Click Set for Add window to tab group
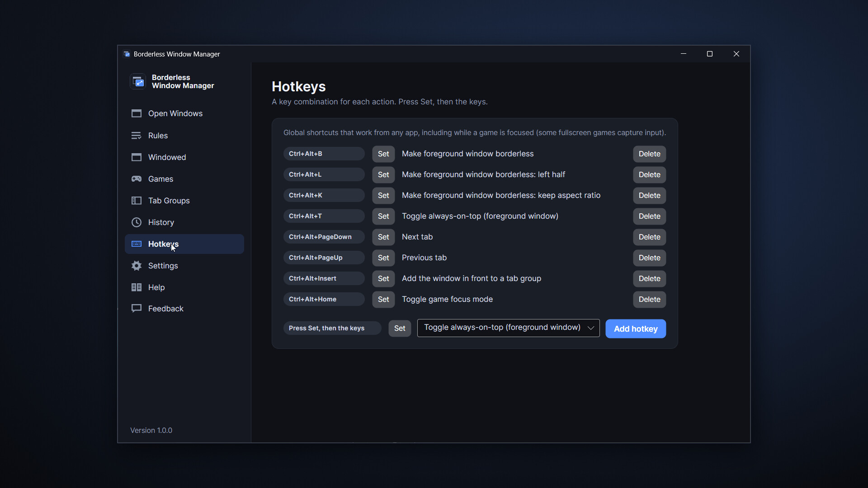Viewport: 868px width, 488px height. tap(383, 279)
